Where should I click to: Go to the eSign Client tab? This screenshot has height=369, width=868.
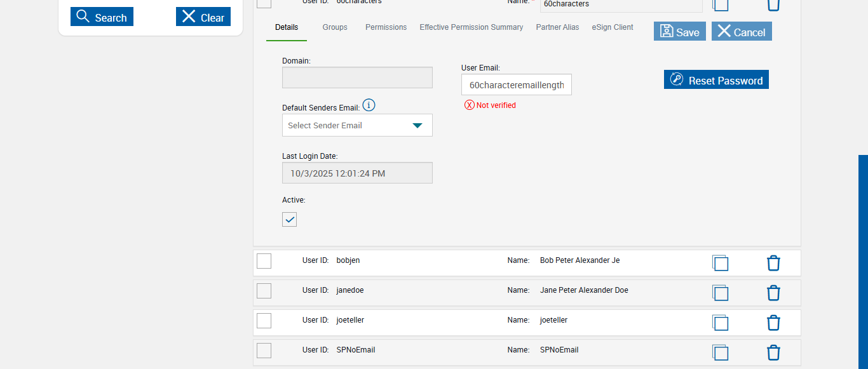[x=613, y=27]
